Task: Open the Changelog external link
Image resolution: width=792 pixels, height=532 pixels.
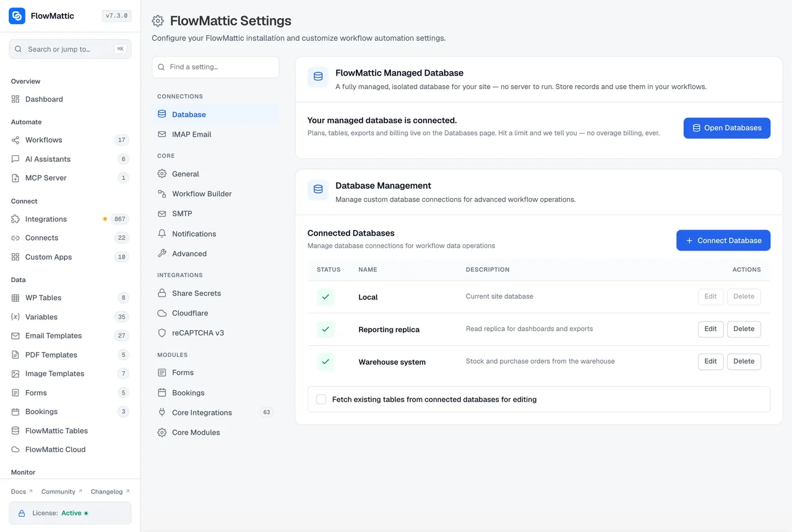Action: 110,492
